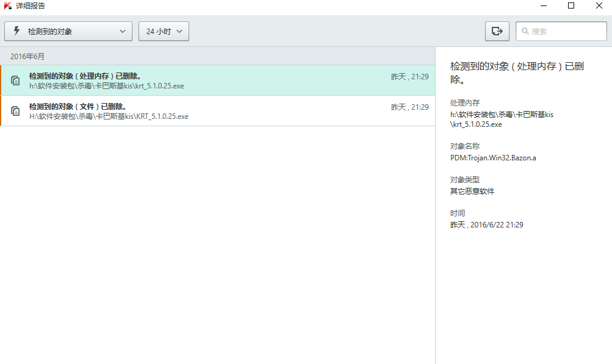The width and height of the screenshot is (612, 364).
Task: Click file icon of the 文件 entry
Action: tap(15, 111)
